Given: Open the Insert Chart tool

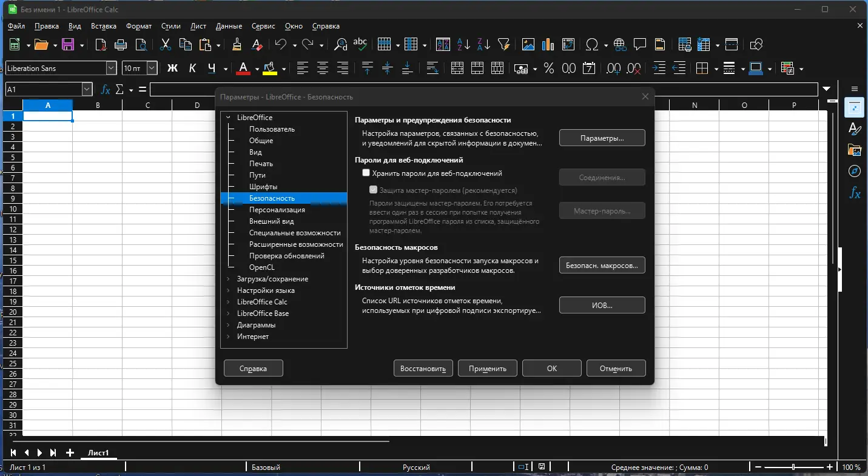Looking at the screenshot, I should (548, 45).
